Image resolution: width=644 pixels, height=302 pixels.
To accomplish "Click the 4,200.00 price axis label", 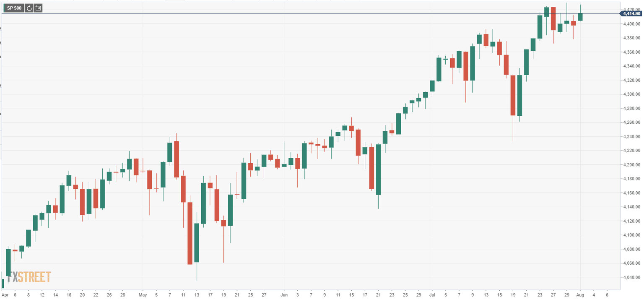I will pyautogui.click(x=631, y=165).
